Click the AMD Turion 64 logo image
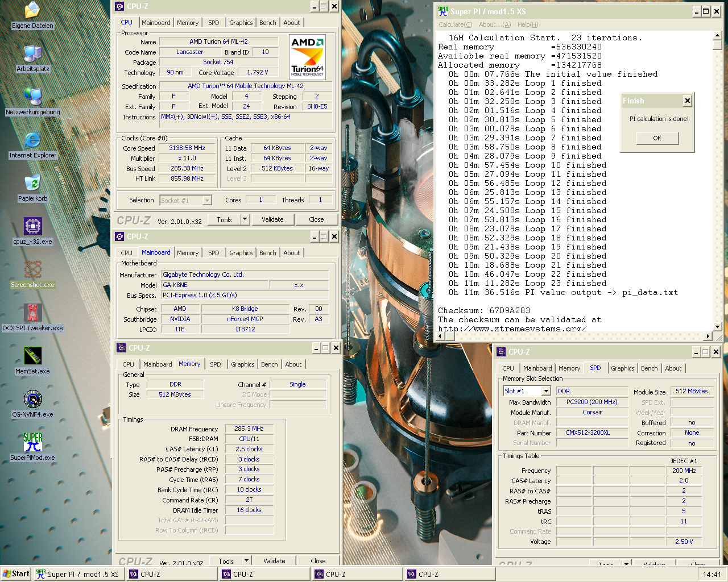728x582 pixels. 307,56
